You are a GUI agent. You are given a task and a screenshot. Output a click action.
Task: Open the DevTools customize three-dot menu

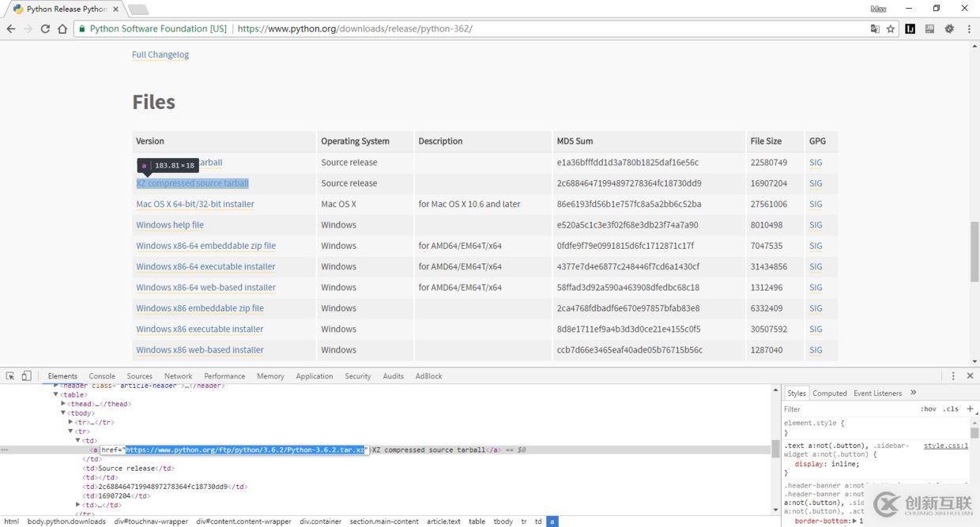(953, 376)
